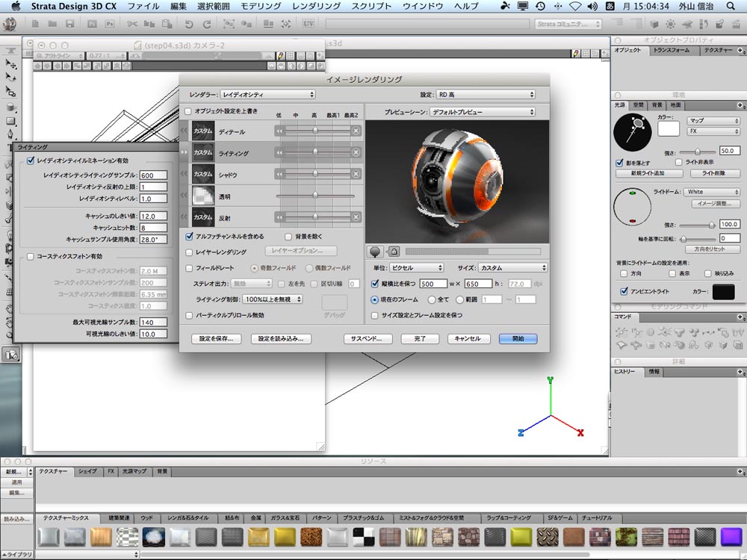Open the FX dropdown in the light panel
Screen dimensions: 747x560
pyautogui.click(x=713, y=131)
